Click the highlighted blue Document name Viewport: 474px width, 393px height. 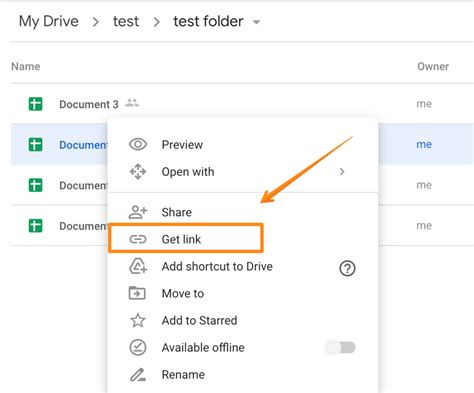[83, 145]
